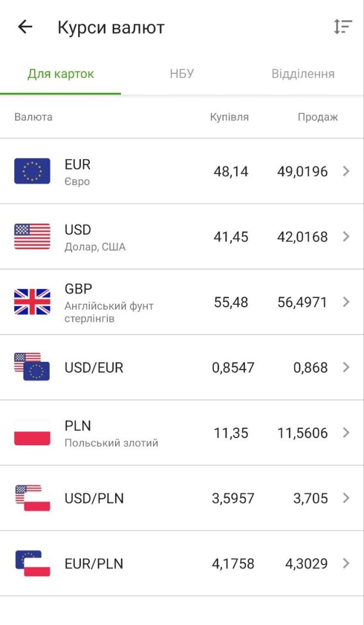
Task: Expand EUR row chevron
Action: click(346, 172)
